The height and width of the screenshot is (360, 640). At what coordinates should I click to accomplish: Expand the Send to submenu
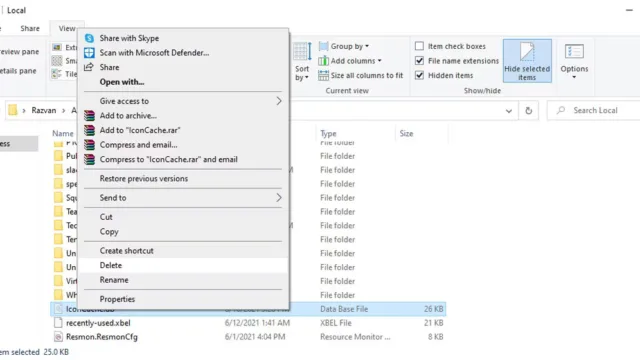click(x=279, y=198)
